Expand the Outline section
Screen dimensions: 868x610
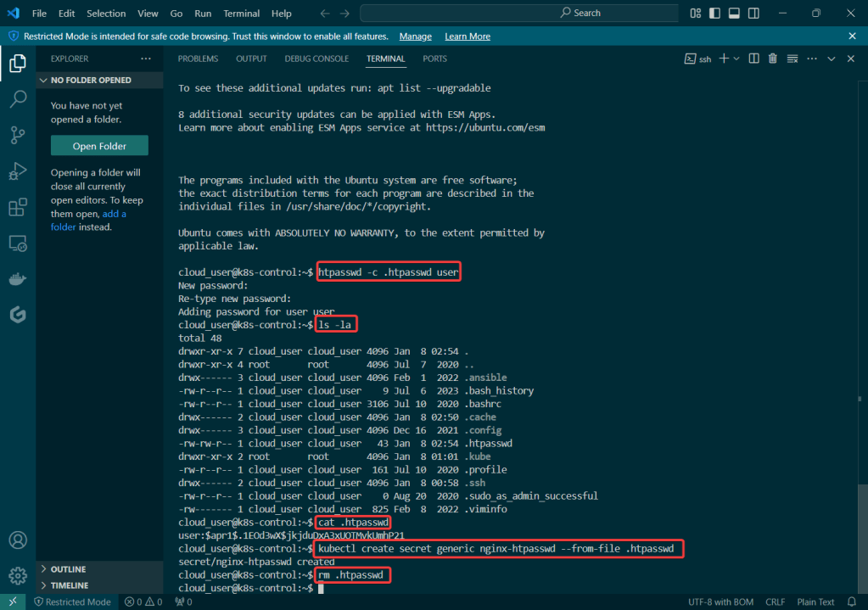tap(69, 569)
